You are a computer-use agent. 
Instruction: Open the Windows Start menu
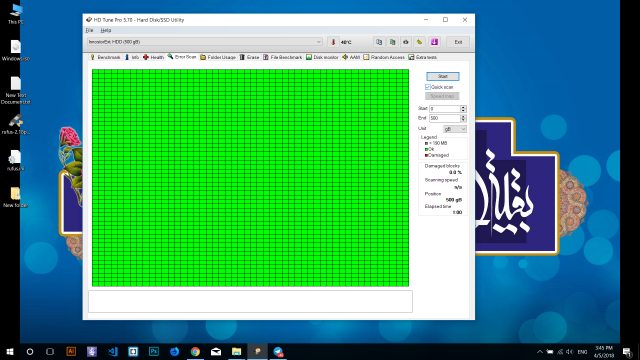click(x=10, y=351)
